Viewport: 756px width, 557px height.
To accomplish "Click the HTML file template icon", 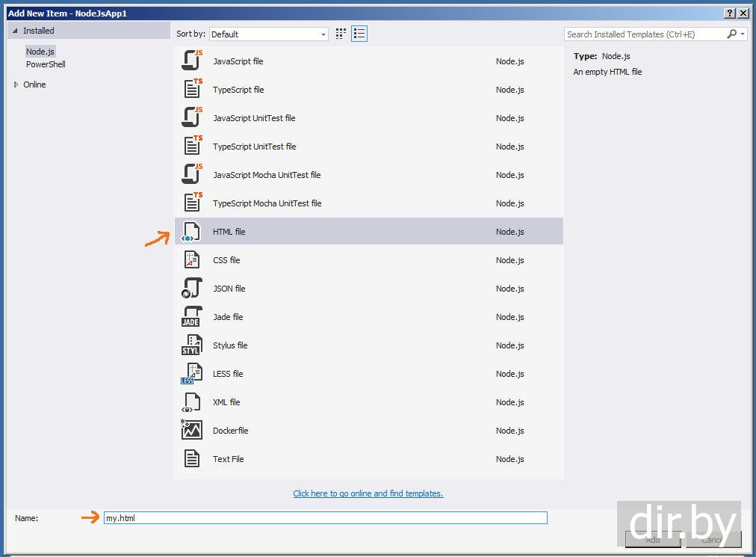I will pyautogui.click(x=191, y=232).
